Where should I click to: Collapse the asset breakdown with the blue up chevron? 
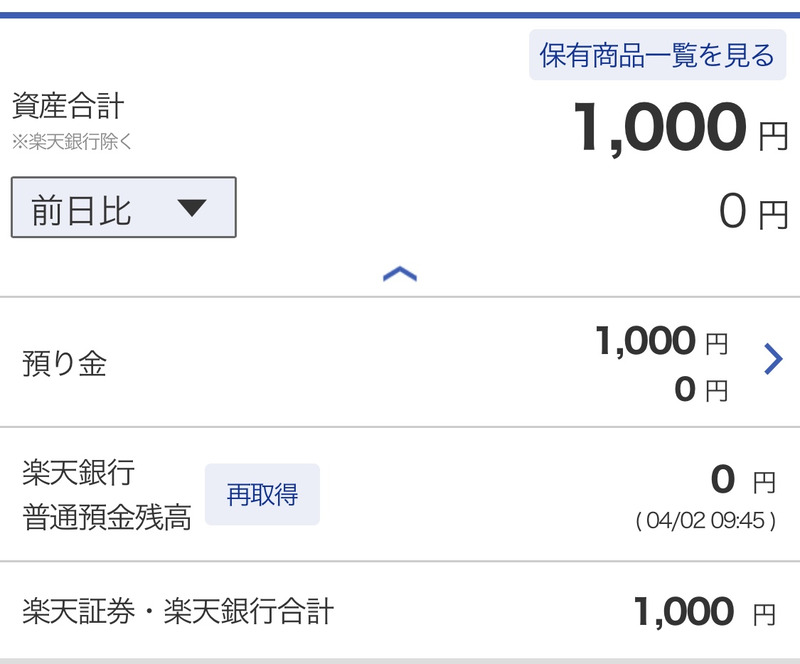pyautogui.click(x=400, y=274)
